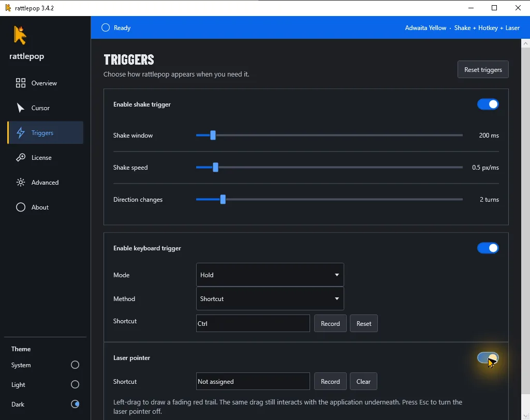Screen dimensions: 530x420
Task: Disable the shake trigger toggle
Action: point(488,104)
